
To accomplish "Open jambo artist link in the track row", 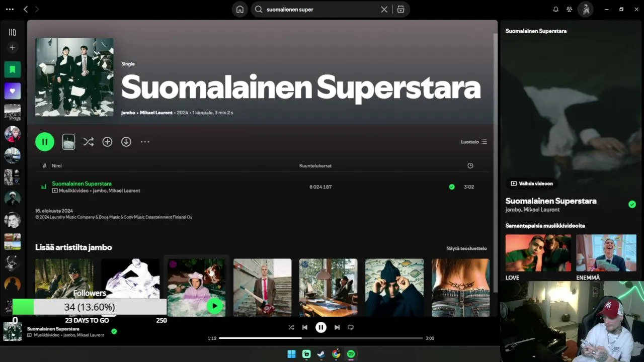I will point(100,191).
